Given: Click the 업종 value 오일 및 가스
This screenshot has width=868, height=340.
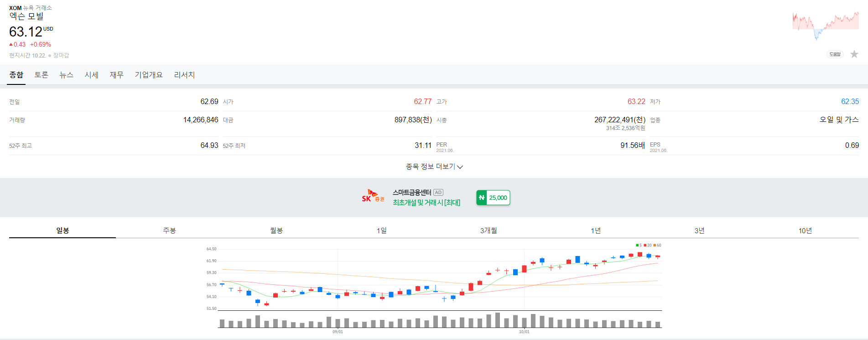Looking at the screenshot, I should click(839, 120).
